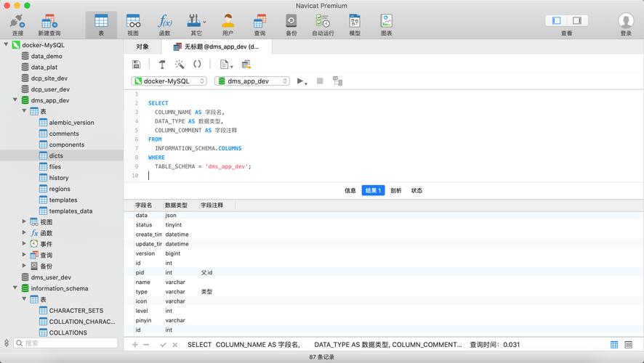Select the Function icon in the toolbar
The width and height of the screenshot is (644, 363).
click(164, 22)
